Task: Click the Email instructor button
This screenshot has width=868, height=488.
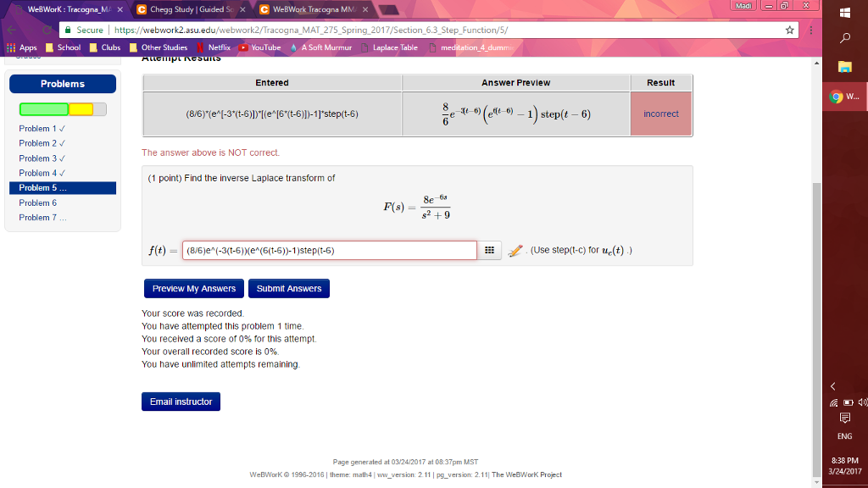Action: coord(181,402)
